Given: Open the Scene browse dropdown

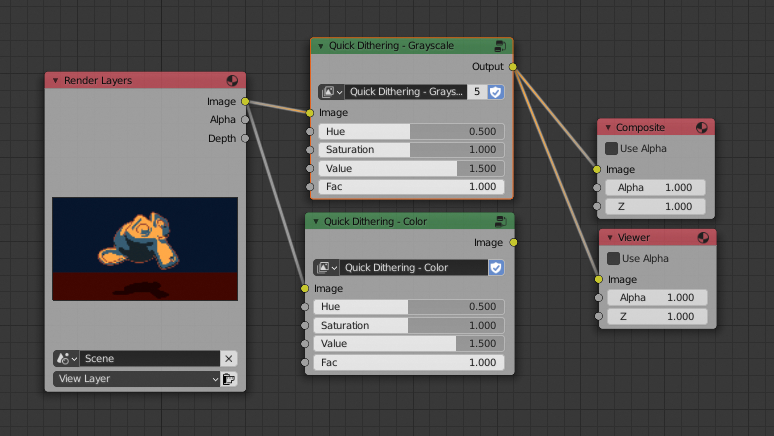Looking at the screenshot, I should click(67, 358).
